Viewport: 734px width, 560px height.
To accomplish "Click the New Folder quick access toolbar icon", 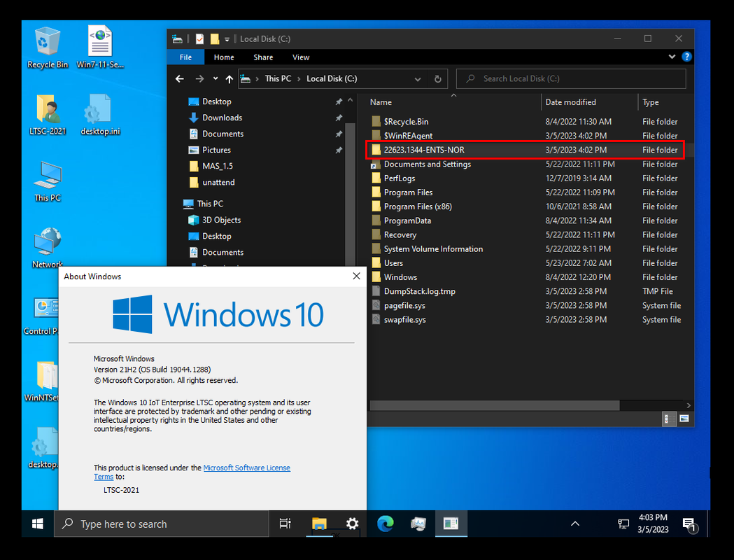I will click(x=214, y=39).
